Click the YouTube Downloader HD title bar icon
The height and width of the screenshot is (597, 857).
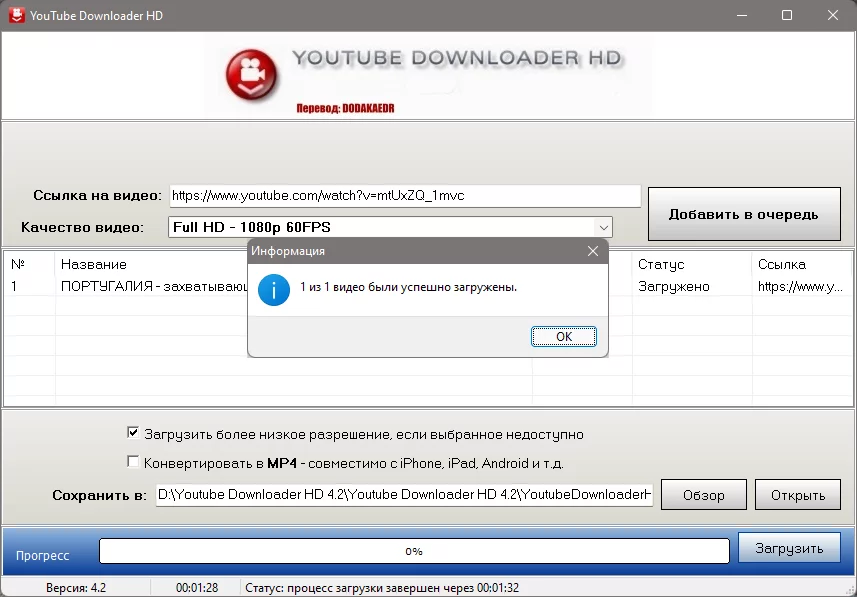click(x=16, y=15)
